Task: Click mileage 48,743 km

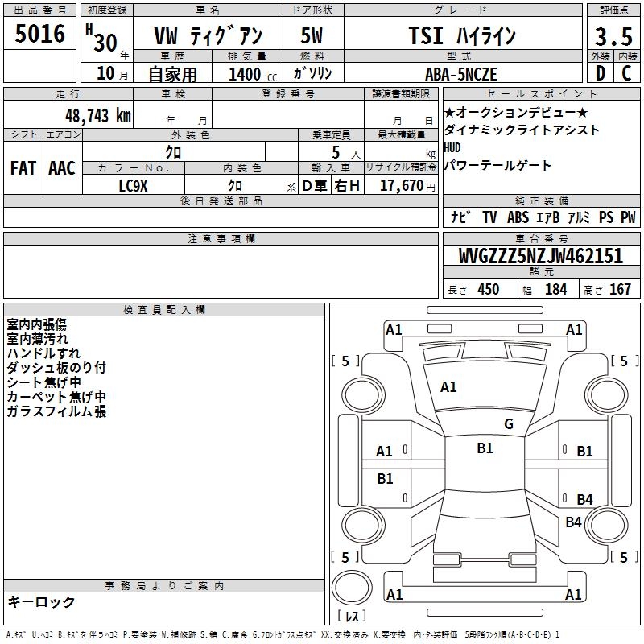Action: click(x=98, y=116)
